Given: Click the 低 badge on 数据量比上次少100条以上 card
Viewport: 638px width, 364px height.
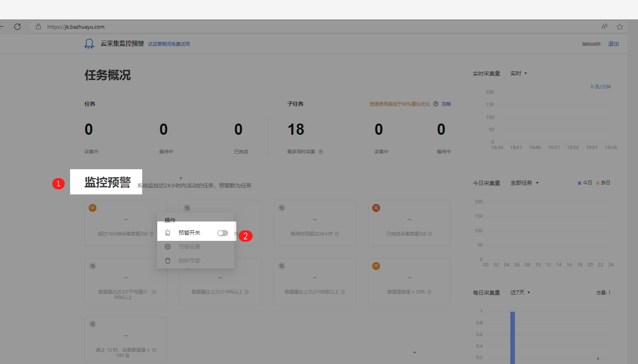Looking at the screenshot, I should (282, 266).
